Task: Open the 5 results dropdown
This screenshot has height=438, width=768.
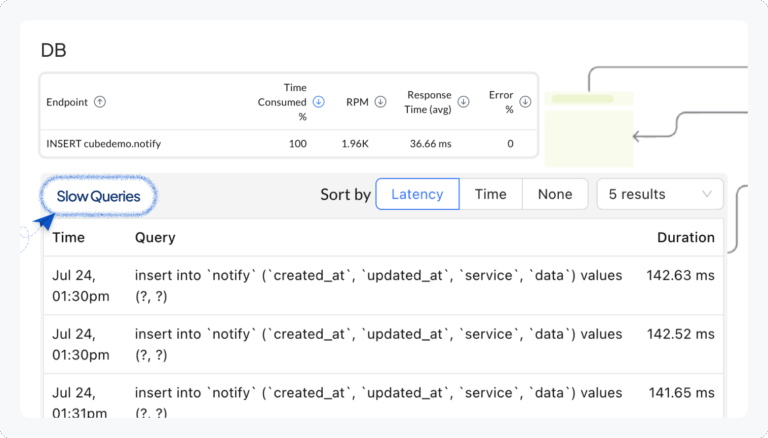Action: 660,194
